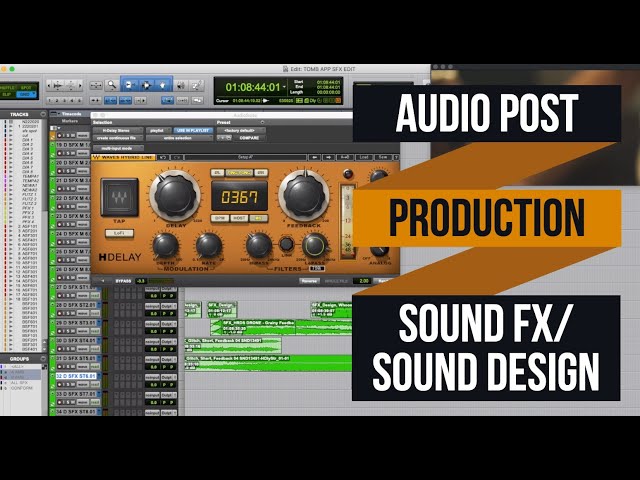
Task: Click the Timecode ruler label
Action: point(72,114)
